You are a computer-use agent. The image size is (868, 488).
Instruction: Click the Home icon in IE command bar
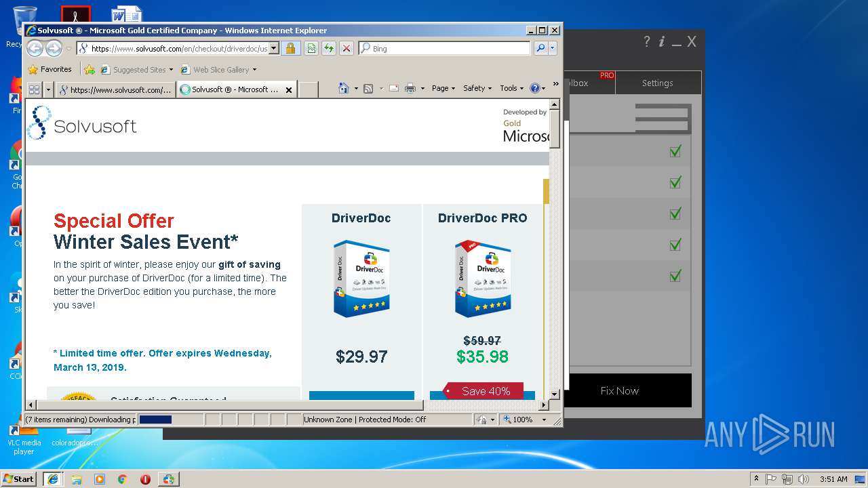coord(344,88)
